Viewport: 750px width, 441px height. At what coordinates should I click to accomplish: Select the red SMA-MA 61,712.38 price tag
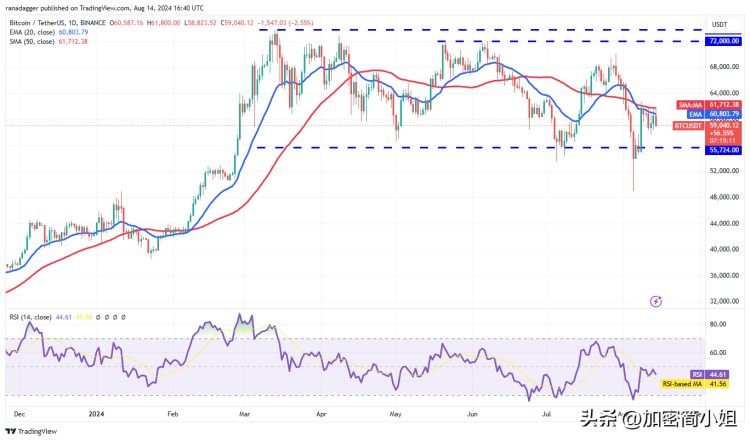click(709, 104)
